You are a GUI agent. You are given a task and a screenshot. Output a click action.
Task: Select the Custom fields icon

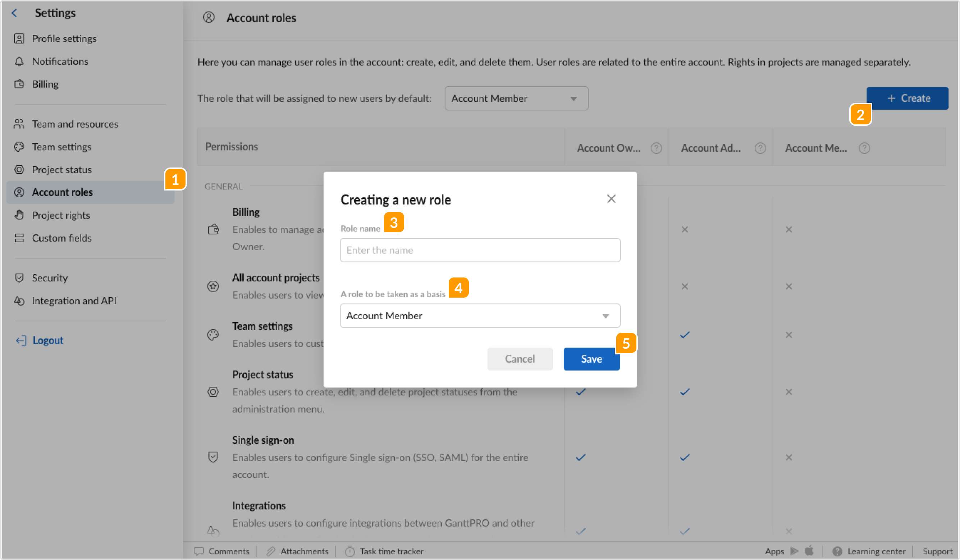click(19, 238)
